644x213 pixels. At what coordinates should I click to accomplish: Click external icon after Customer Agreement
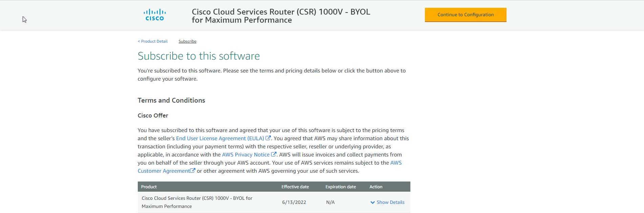click(193, 171)
